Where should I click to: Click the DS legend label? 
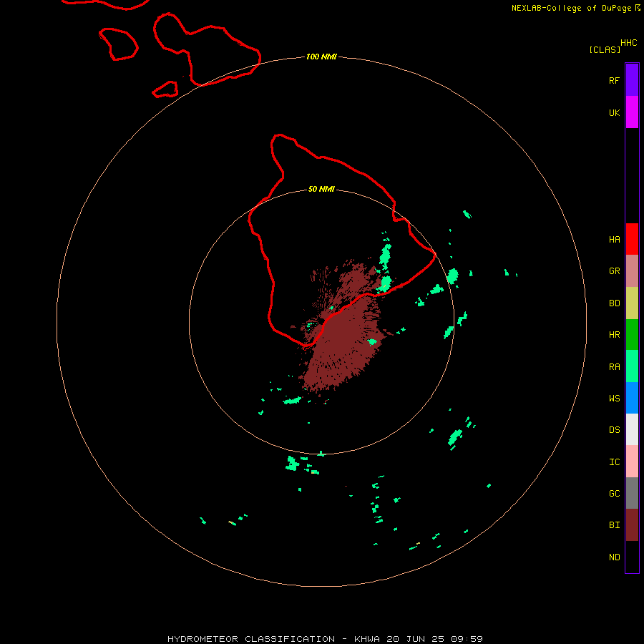[x=614, y=430]
